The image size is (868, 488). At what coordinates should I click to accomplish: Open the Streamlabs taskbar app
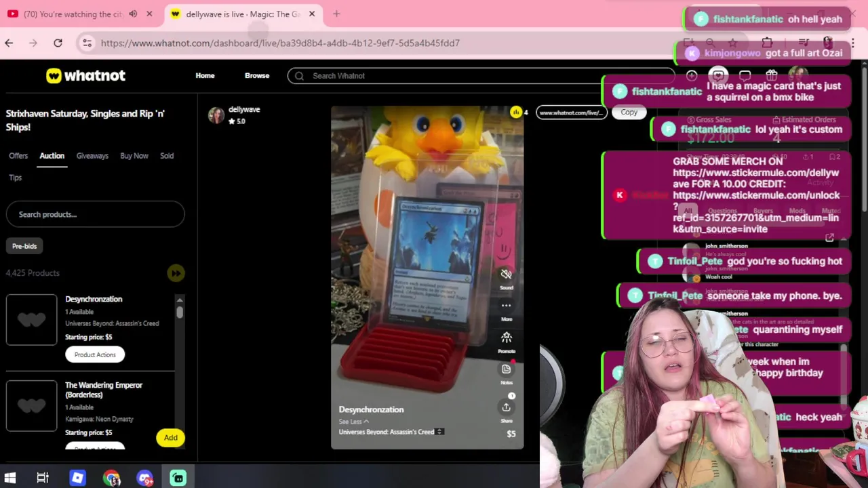pyautogui.click(x=178, y=478)
